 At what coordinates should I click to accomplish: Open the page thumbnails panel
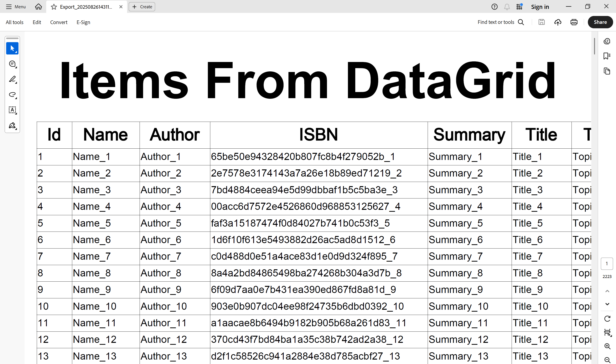[607, 71]
